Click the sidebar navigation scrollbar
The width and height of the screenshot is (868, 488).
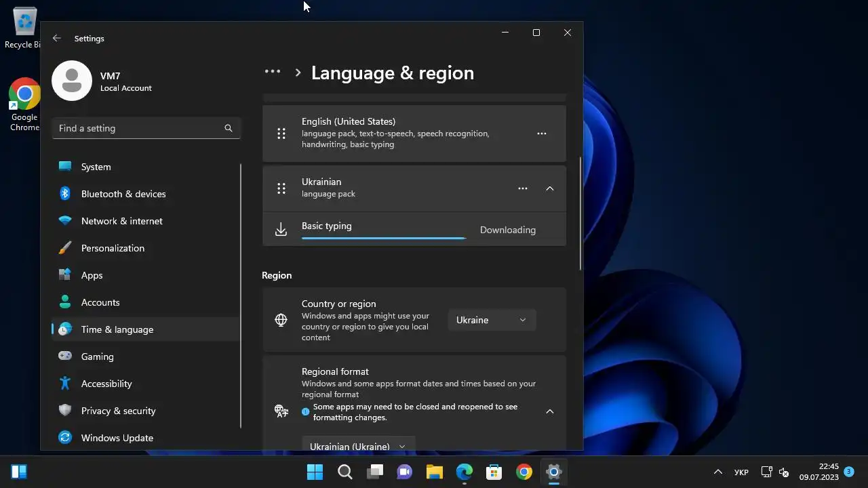[241, 296]
